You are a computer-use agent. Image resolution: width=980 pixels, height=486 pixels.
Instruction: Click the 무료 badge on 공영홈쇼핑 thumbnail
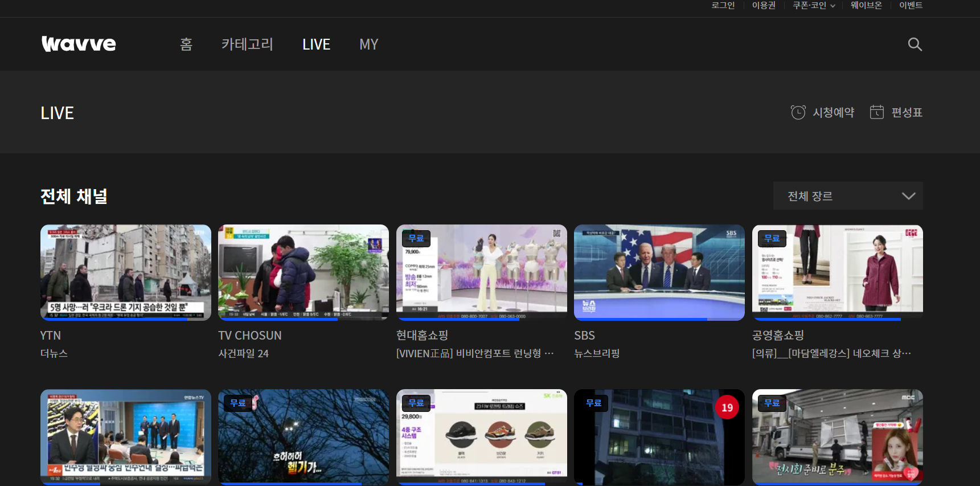pos(772,238)
